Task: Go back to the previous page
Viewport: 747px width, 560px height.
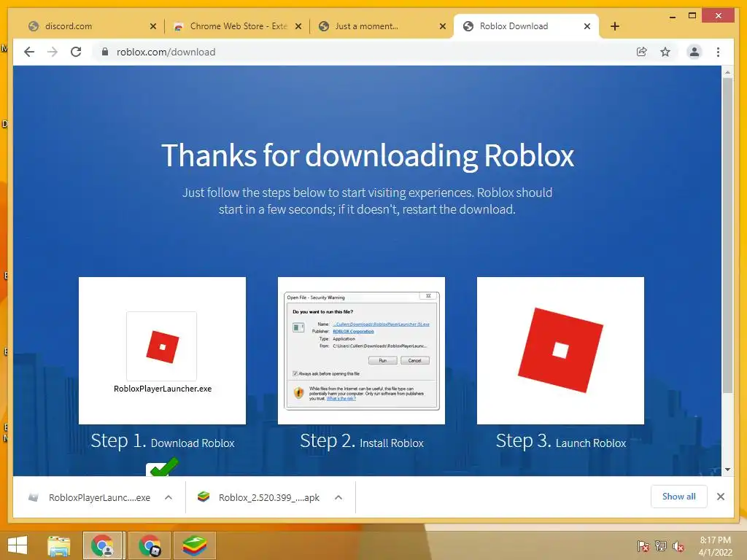Action: 29,52
